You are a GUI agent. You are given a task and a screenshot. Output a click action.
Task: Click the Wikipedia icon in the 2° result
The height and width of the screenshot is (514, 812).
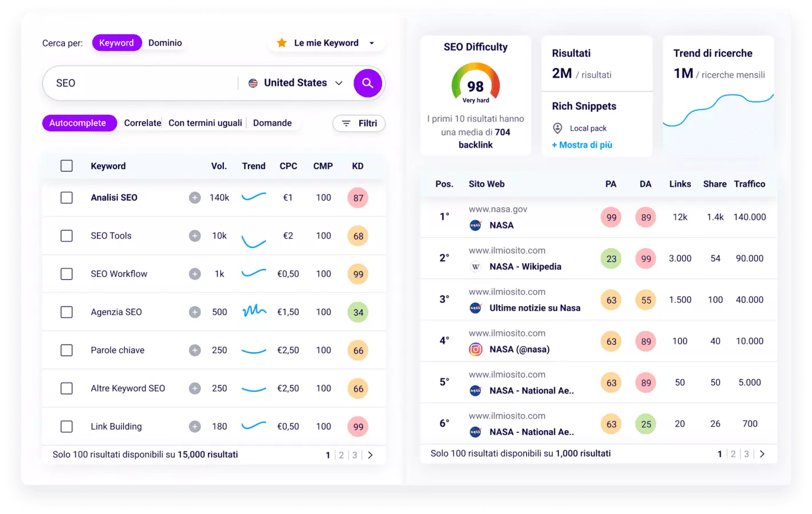point(475,267)
